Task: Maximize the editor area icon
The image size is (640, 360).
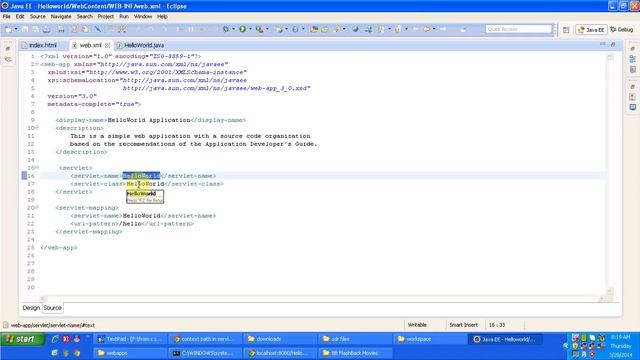Action: pyautogui.click(x=613, y=44)
